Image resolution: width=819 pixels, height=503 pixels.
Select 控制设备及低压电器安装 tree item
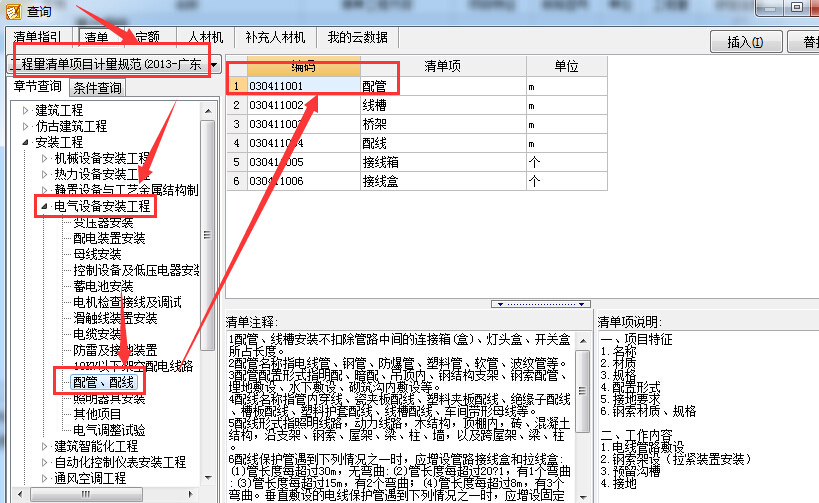point(136,271)
